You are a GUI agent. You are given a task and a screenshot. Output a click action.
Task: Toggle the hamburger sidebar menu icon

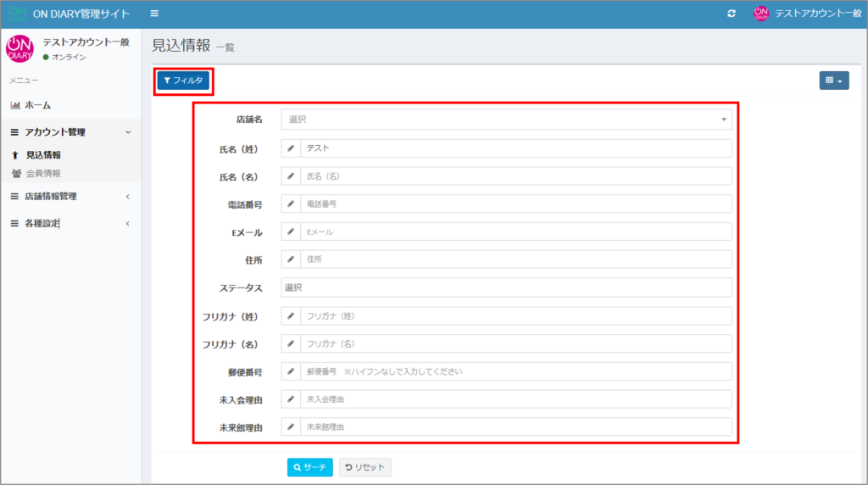(154, 14)
